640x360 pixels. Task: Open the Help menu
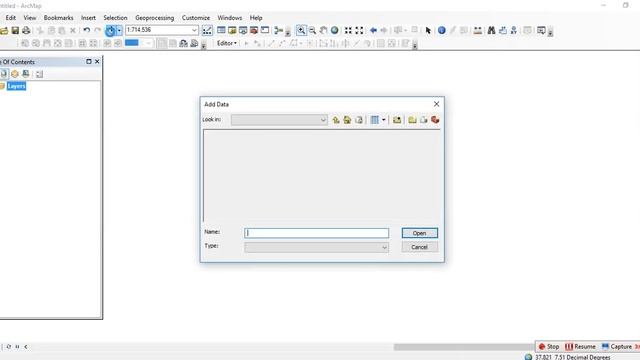[x=256, y=18]
